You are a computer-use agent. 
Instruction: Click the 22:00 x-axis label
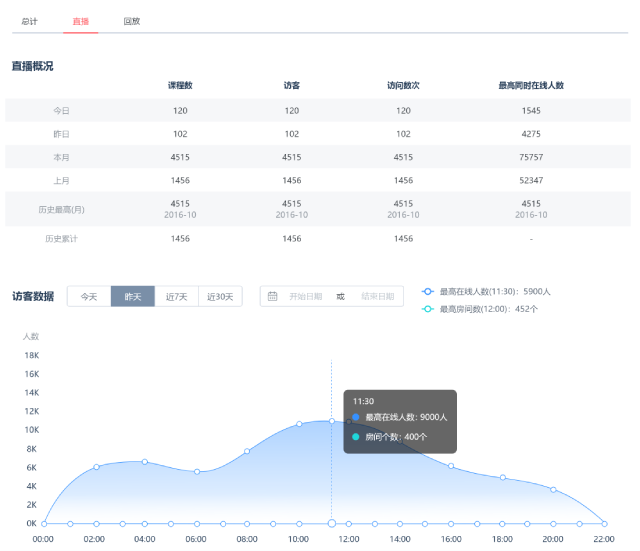point(604,539)
